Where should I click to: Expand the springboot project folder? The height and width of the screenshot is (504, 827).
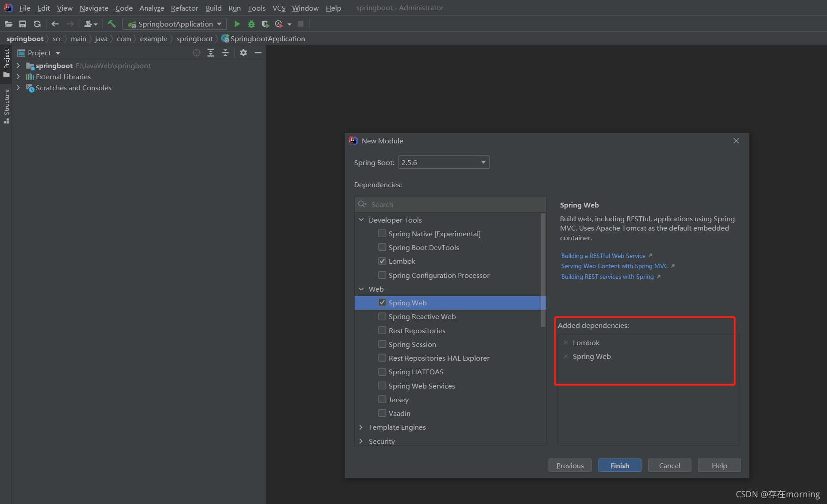click(18, 65)
